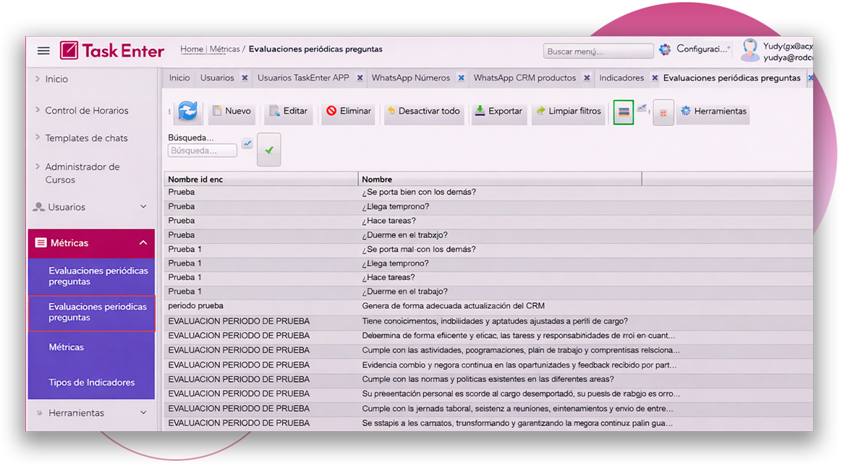The image size is (868, 467).
Task: Switch to the Usuarios TaskEnter APP tab
Action: [303, 78]
